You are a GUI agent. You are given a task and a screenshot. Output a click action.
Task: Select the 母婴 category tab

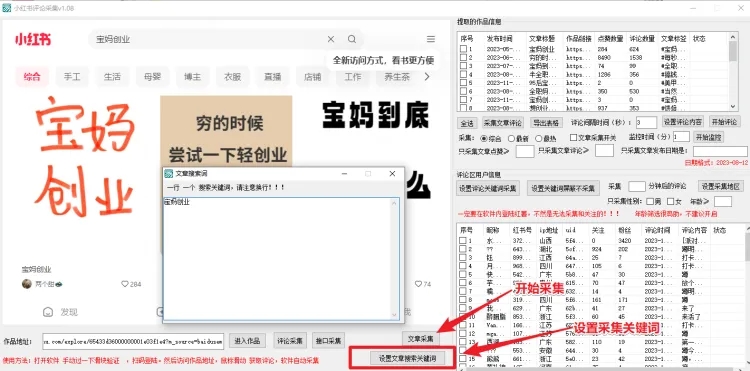tap(152, 76)
